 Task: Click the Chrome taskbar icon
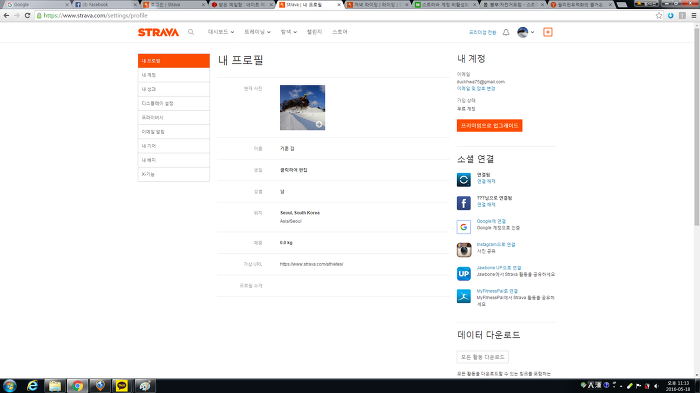77,386
